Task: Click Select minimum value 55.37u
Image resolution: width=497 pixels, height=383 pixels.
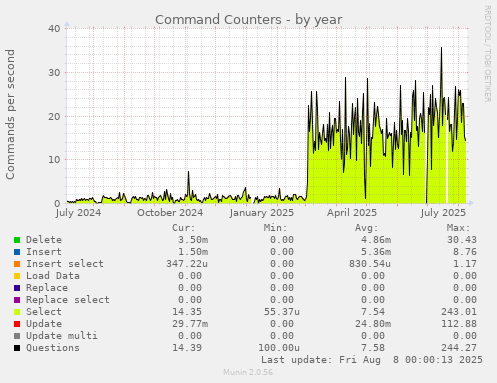Action: [282, 312]
